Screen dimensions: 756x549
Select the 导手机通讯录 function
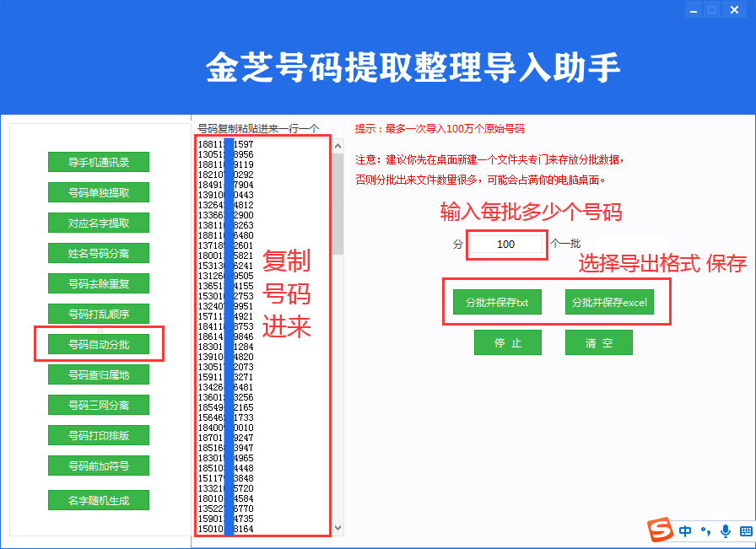tap(99, 162)
